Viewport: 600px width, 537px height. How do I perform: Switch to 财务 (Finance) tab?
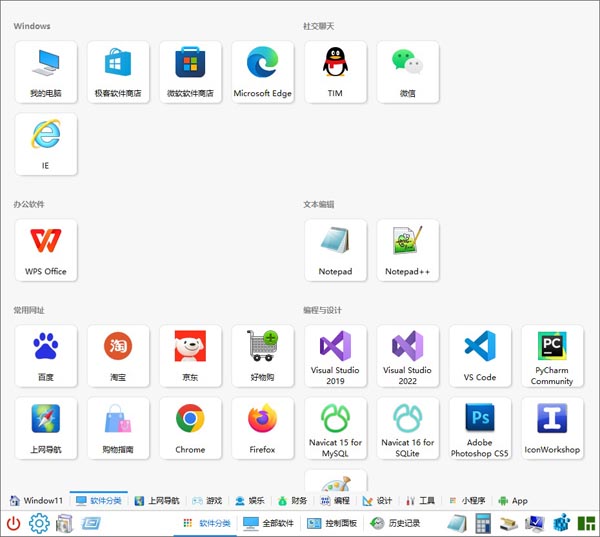(292, 501)
